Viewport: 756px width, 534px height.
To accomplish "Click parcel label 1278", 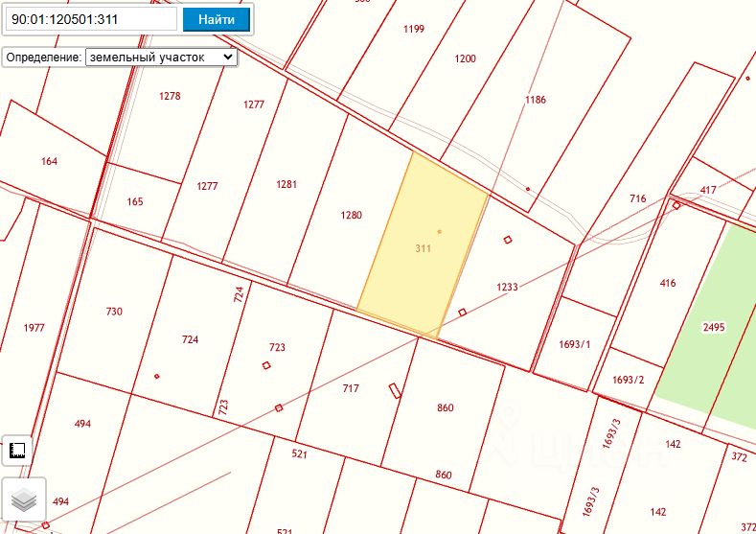I will (x=170, y=96).
